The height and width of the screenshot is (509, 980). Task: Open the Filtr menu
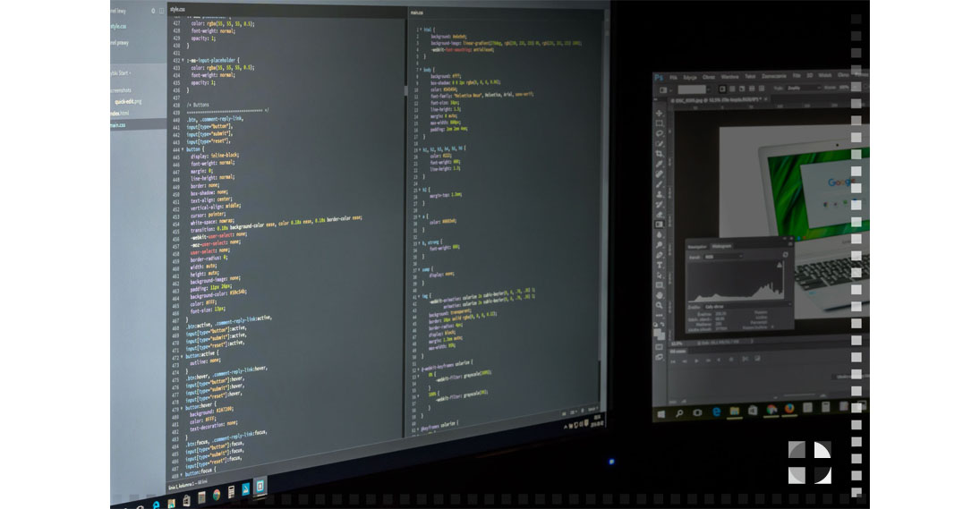coord(796,76)
